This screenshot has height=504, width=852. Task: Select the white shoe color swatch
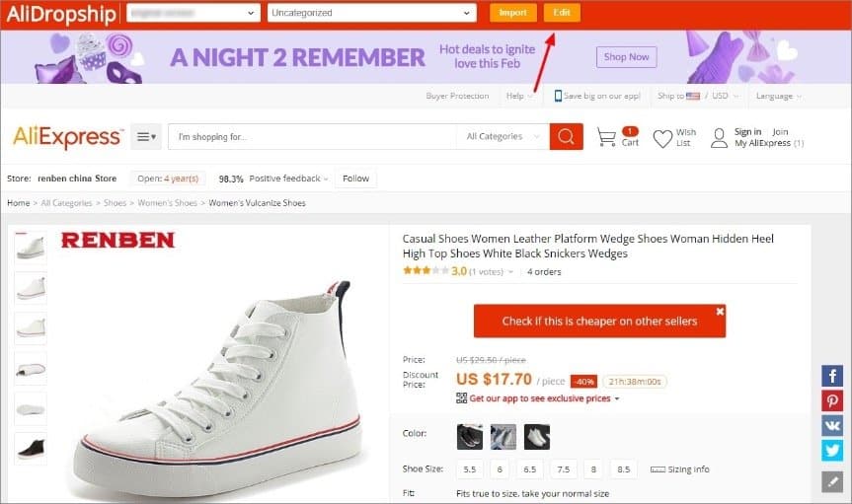[537, 436]
